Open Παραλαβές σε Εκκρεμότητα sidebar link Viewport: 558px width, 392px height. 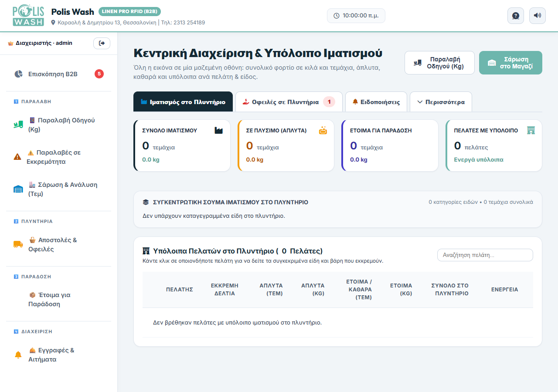point(58,157)
